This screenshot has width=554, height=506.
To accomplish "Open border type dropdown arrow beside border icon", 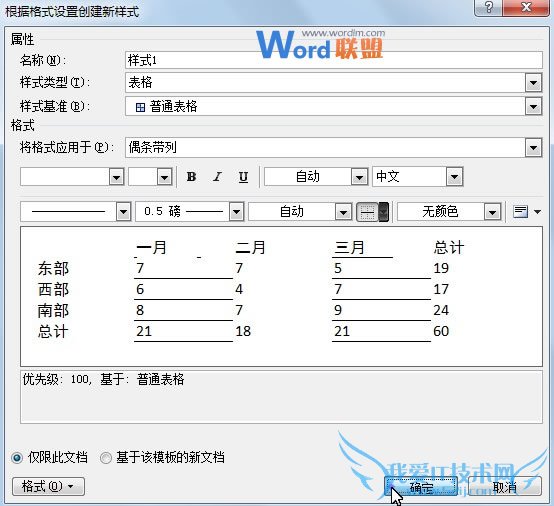I will point(384,212).
